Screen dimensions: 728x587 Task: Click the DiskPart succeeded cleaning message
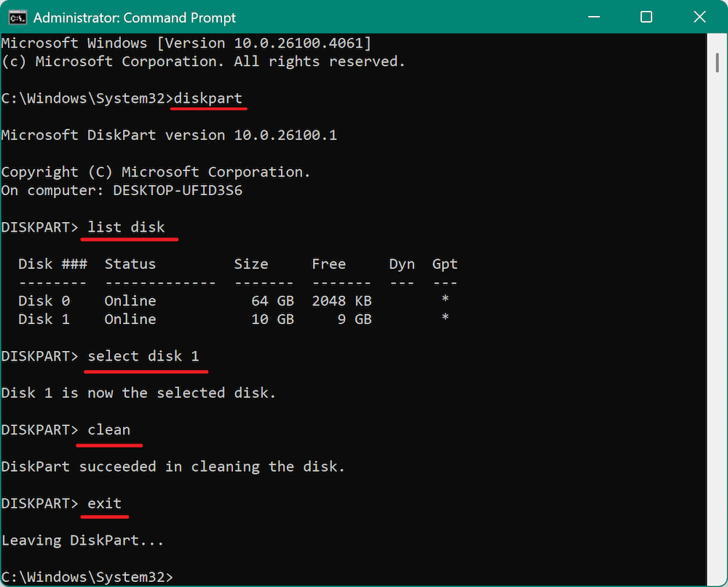point(173,466)
